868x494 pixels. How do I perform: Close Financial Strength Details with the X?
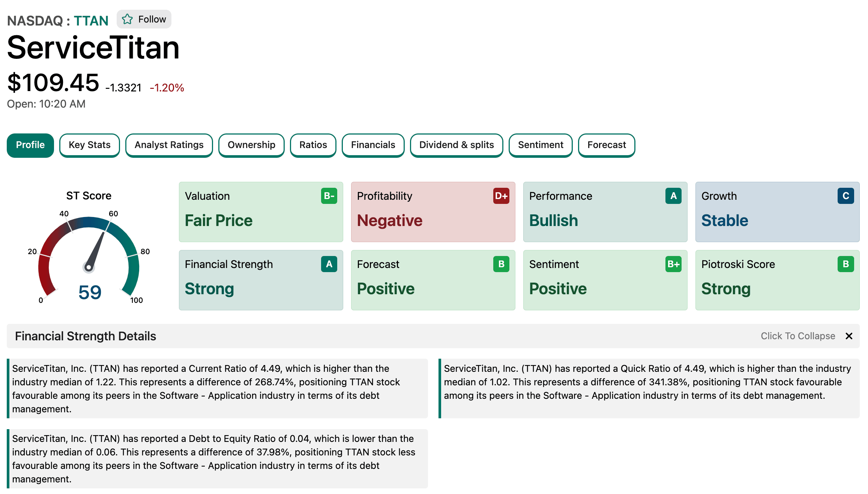click(849, 336)
